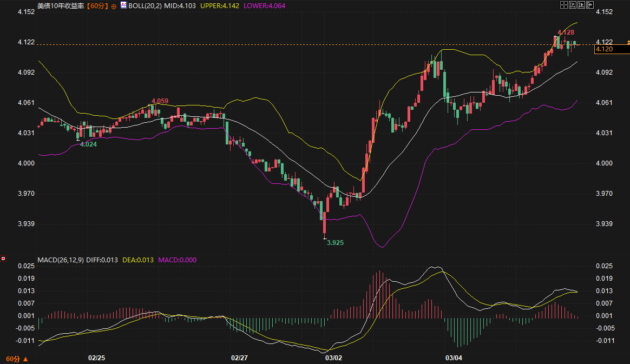Click the BOLL indicator chart icon

(123, 5)
